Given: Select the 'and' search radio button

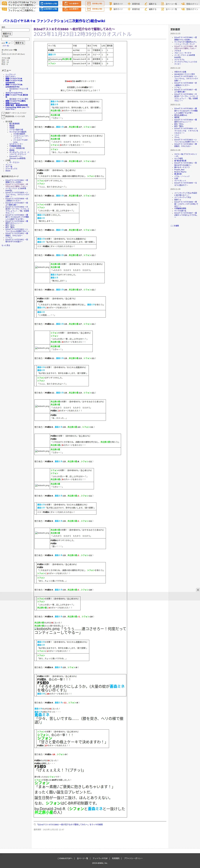Looking at the screenshot, I should [x=6, y=43].
